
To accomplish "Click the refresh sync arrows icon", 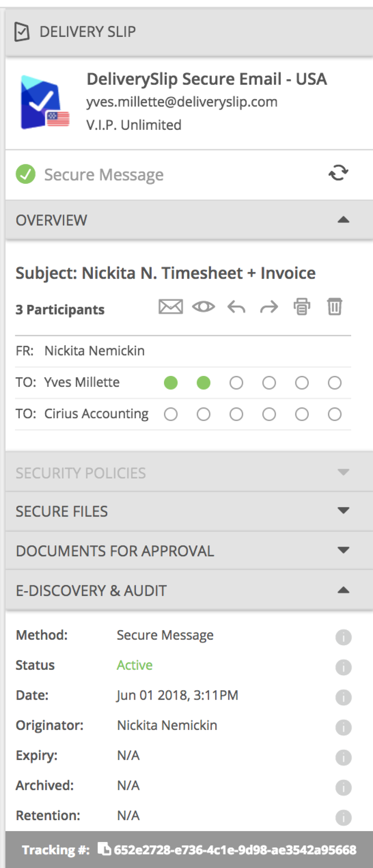I will point(338,173).
